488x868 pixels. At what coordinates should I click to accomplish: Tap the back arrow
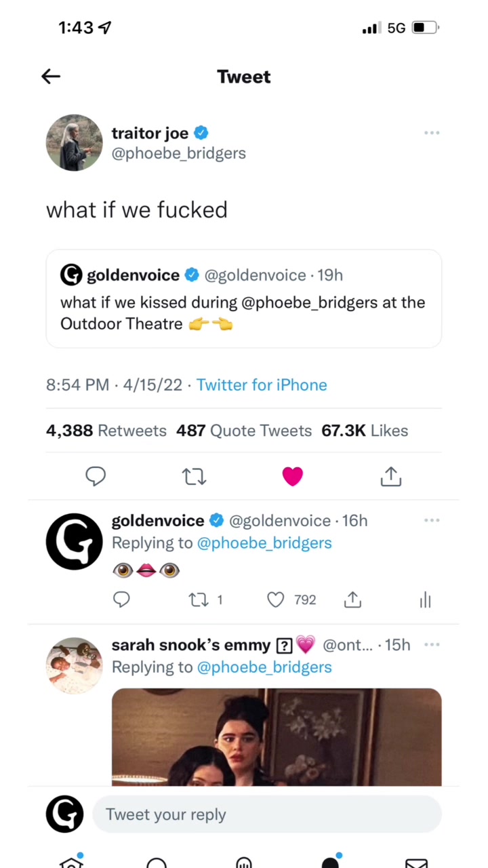point(51,77)
